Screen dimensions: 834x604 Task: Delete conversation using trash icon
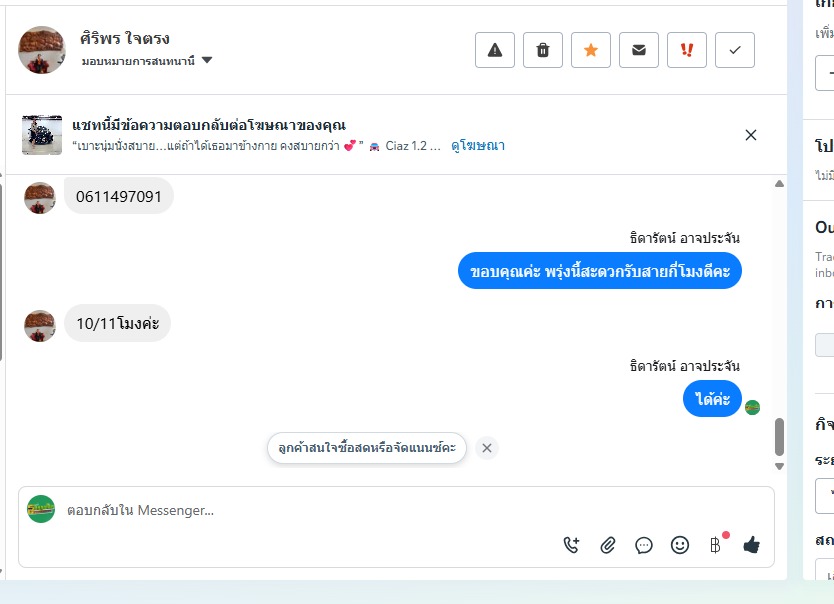(543, 50)
